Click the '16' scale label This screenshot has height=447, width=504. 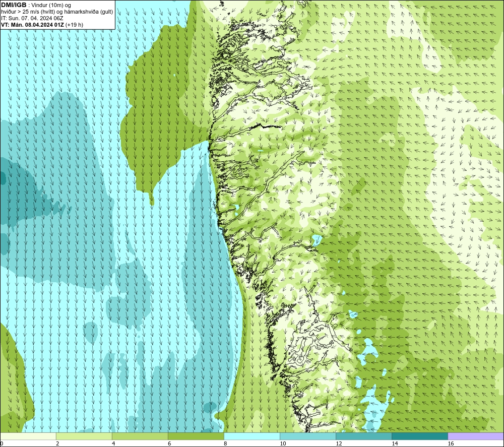[451, 443]
